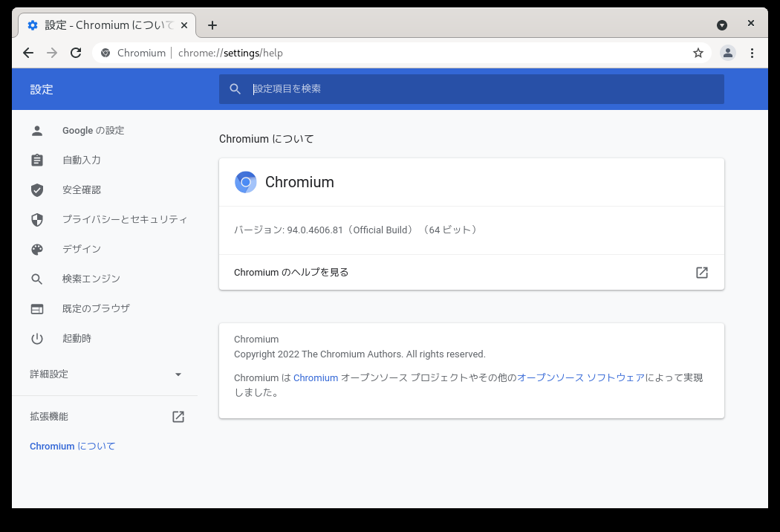The width and height of the screenshot is (780, 532).
Task: Open Google の設定 section
Action: click(93, 130)
